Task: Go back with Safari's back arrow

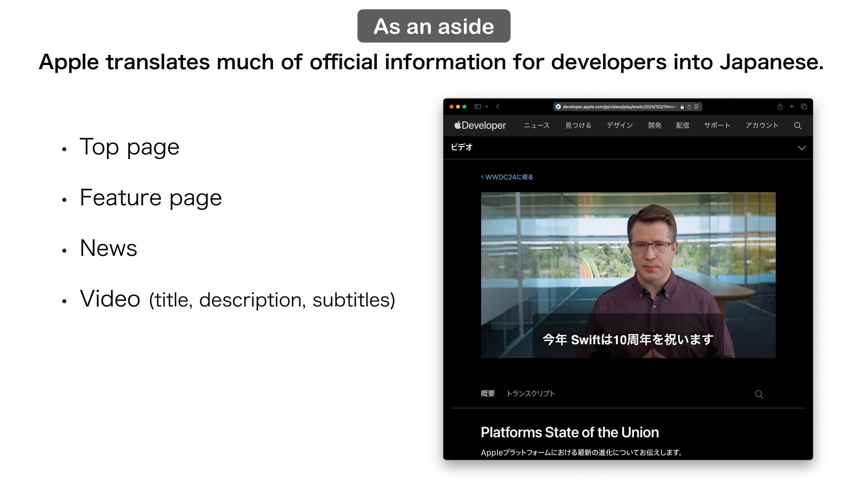Action: (x=498, y=107)
